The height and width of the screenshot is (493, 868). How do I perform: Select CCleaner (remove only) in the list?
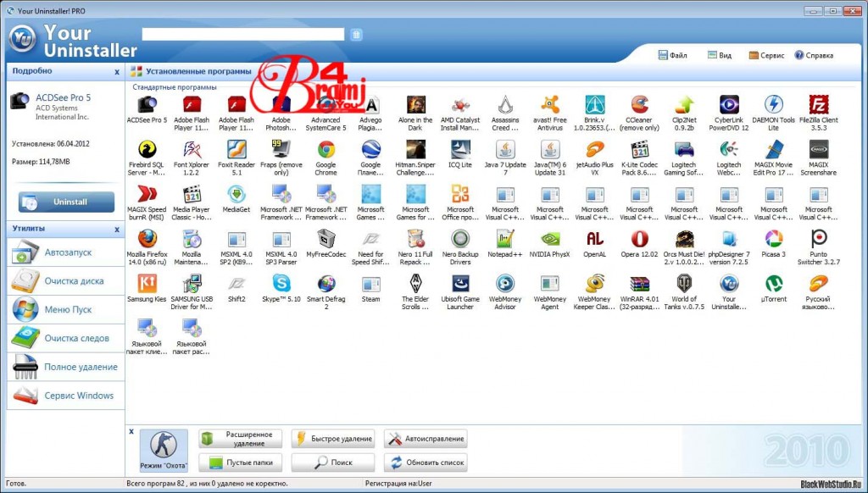[x=639, y=104]
